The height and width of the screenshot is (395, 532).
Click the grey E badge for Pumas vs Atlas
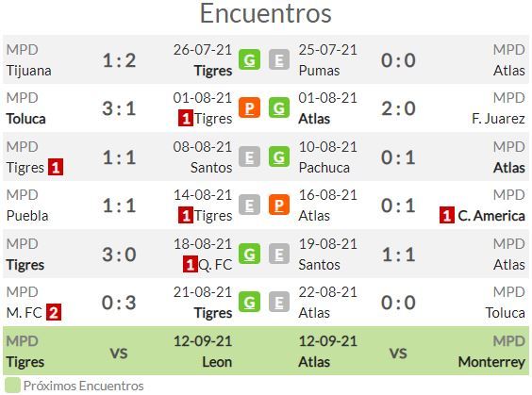[279, 60]
